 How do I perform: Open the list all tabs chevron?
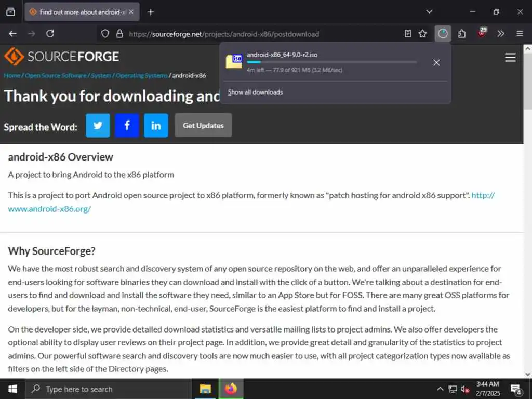coord(429,12)
